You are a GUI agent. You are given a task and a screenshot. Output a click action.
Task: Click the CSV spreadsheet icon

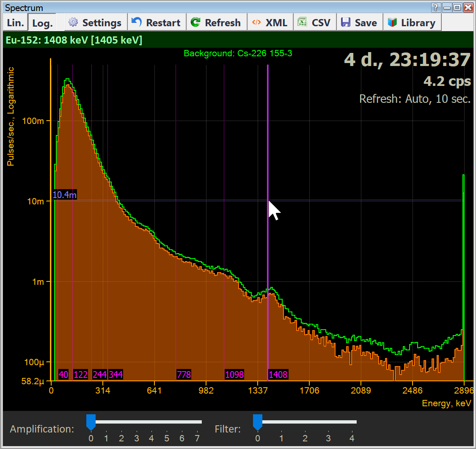pyautogui.click(x=303, y=22)
